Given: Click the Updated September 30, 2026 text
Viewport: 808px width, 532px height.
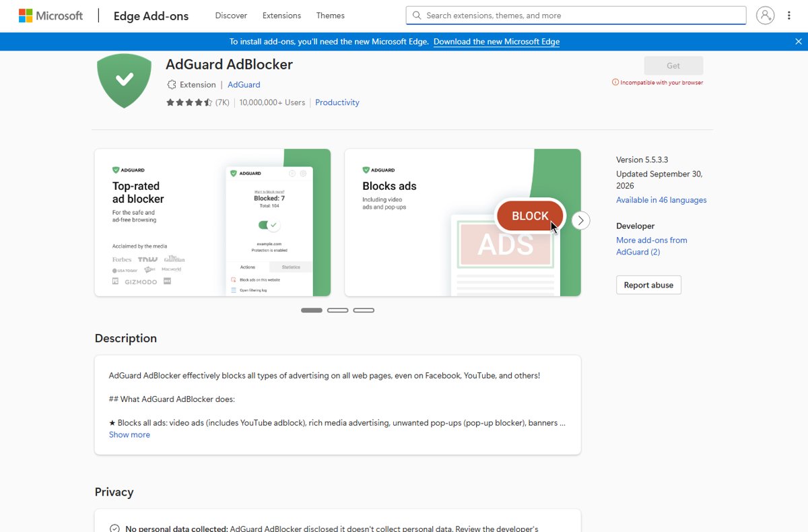Looking at the screenshot, I should pos(659,180).
